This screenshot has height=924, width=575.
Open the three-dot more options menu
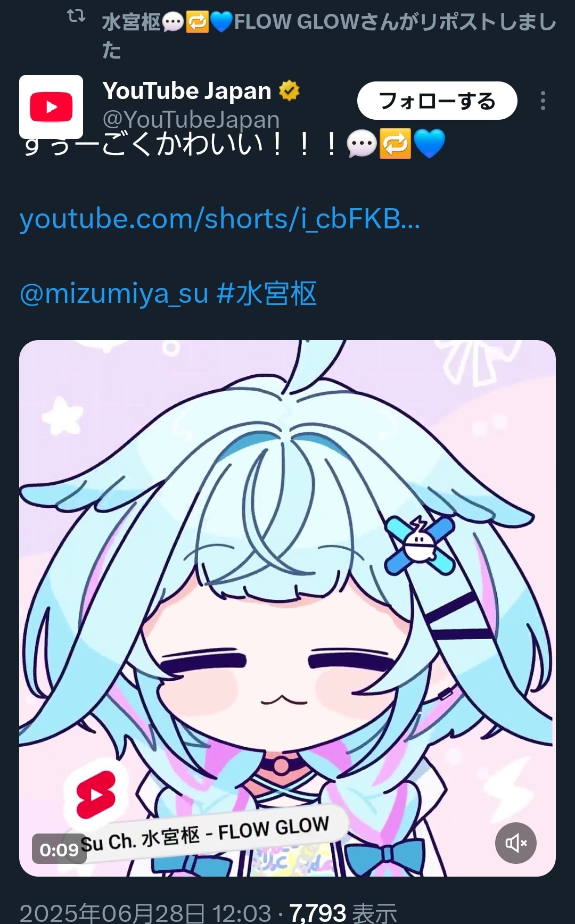[543, 101]
